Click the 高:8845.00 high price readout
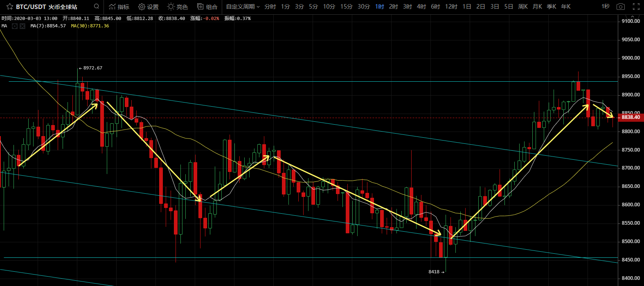 pos(108,18)
